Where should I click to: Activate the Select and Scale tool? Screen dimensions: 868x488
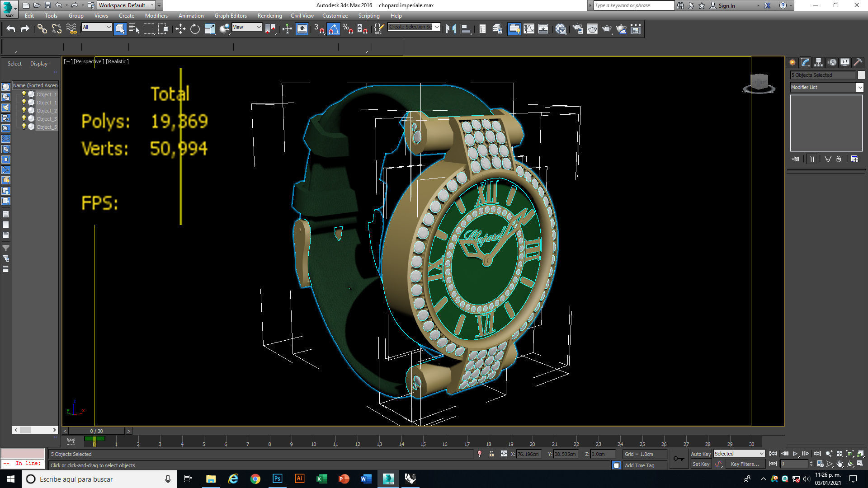click(x=210, y=29)
